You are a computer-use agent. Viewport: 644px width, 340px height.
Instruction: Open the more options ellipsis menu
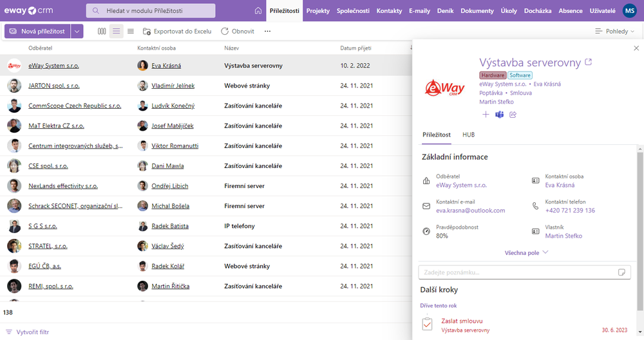pyautogui.click(x=267, y=31)
